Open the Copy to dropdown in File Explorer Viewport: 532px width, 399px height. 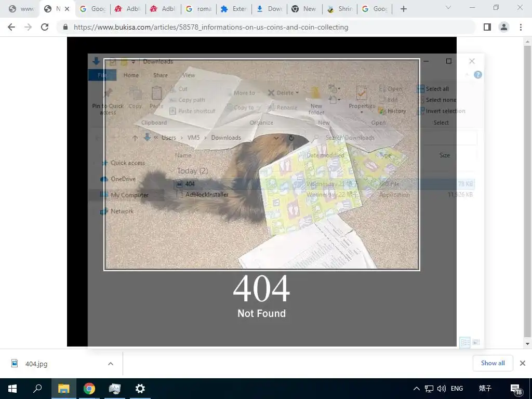tap(244, 107)
